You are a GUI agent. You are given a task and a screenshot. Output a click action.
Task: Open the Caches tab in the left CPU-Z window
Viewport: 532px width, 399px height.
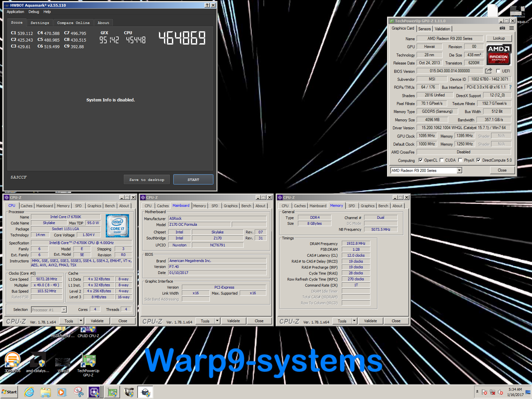coord(26,206)
